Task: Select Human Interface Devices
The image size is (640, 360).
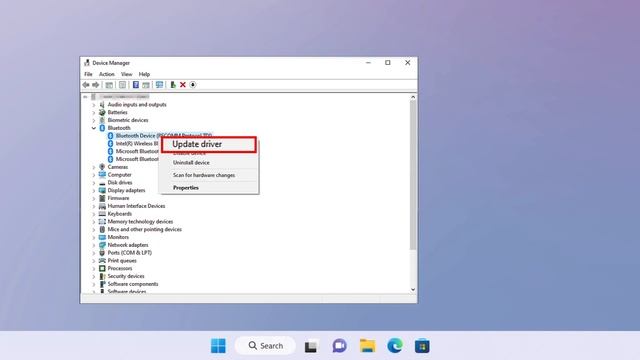Action: pos(136,206)
